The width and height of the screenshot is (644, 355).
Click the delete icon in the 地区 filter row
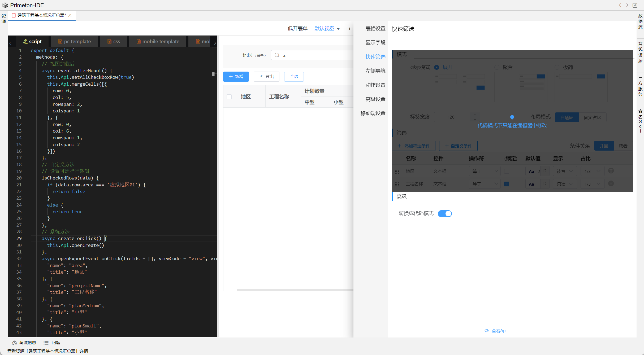coord(611,171)
